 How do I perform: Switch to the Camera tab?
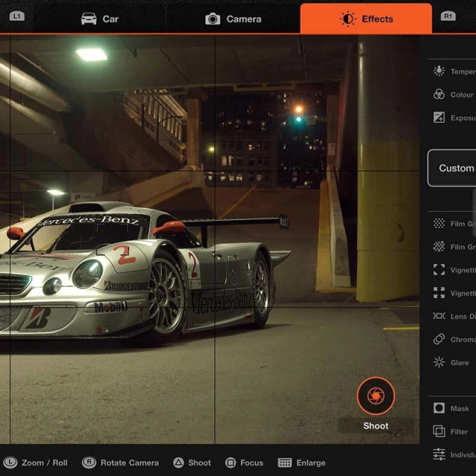click(234, 19)
